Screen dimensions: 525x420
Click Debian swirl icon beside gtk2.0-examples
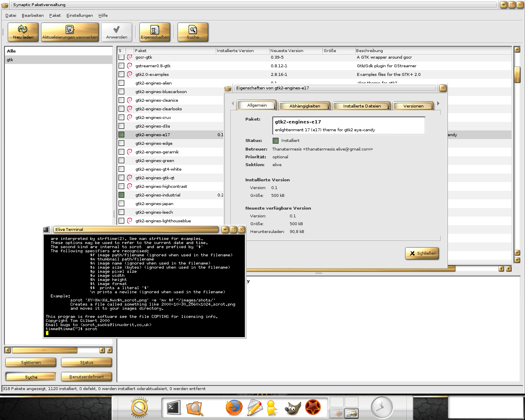130,74
